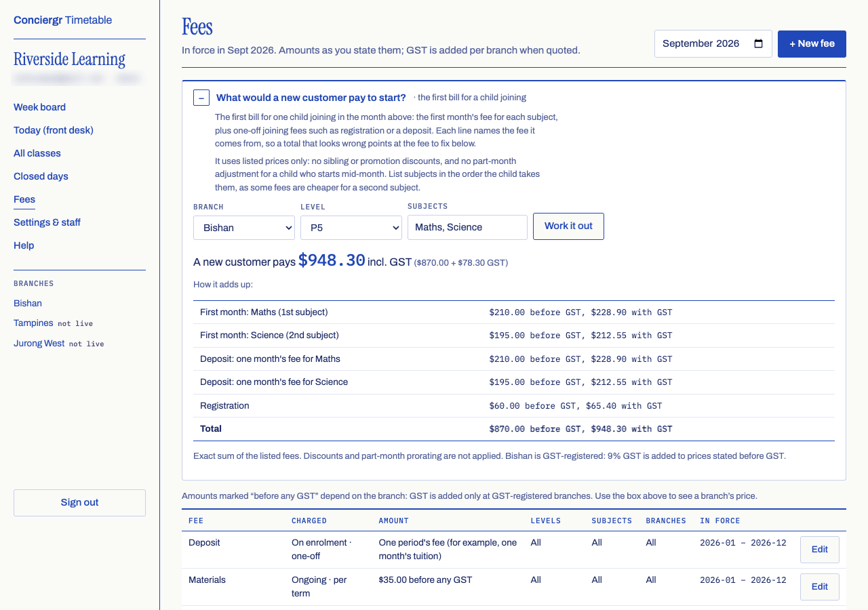868x610 pixels.
Task: Click the Conciergr Timetable logo
Action: (x=63, y=20)
